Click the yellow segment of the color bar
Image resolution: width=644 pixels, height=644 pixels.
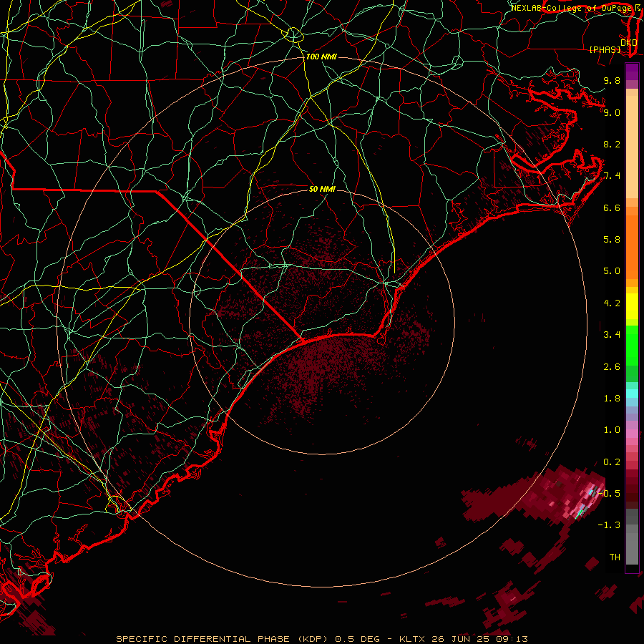point(632,306)
